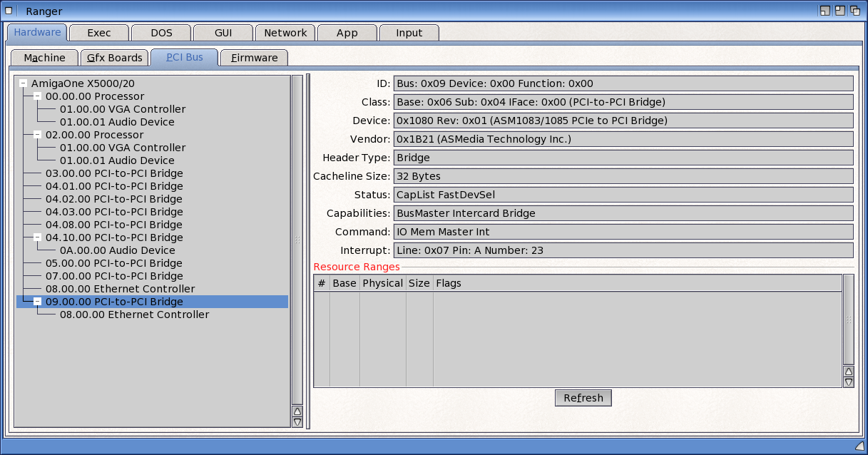Click Resource Ranges scroll up arrow
868x455 pixels.
tap(848, 372)
